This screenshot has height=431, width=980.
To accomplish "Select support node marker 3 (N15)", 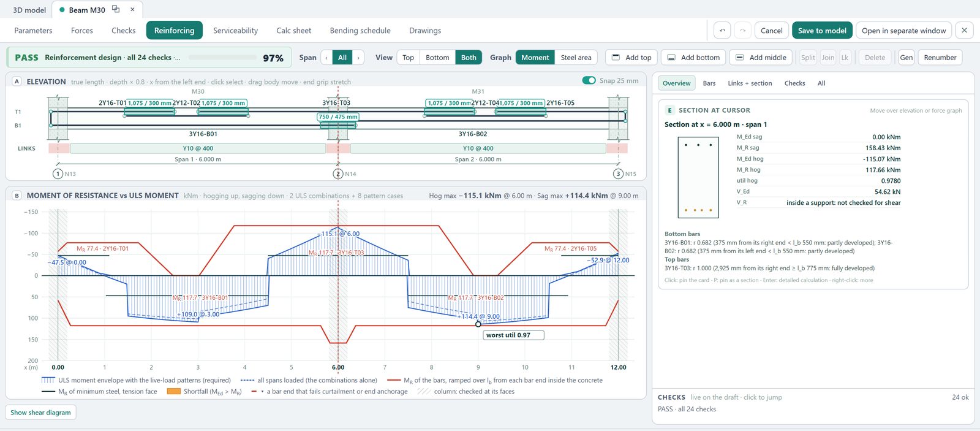I will (x=618, y=174).
